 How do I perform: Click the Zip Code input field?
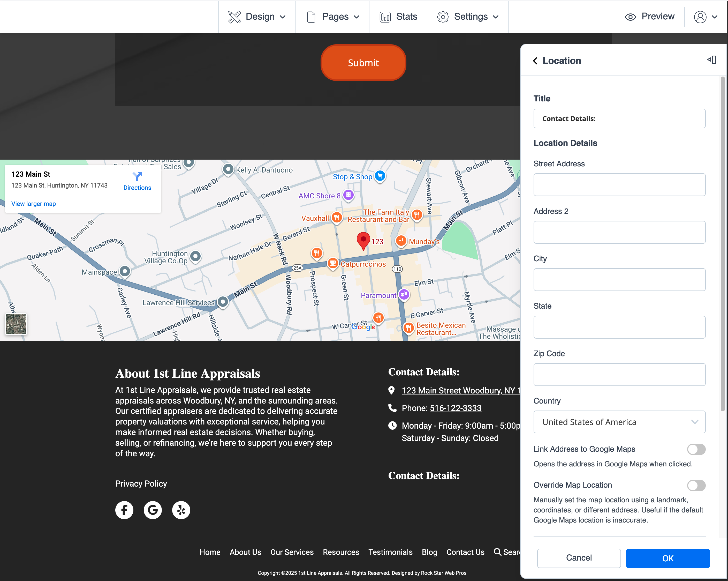pyautogui.click(x=619, y=374)
